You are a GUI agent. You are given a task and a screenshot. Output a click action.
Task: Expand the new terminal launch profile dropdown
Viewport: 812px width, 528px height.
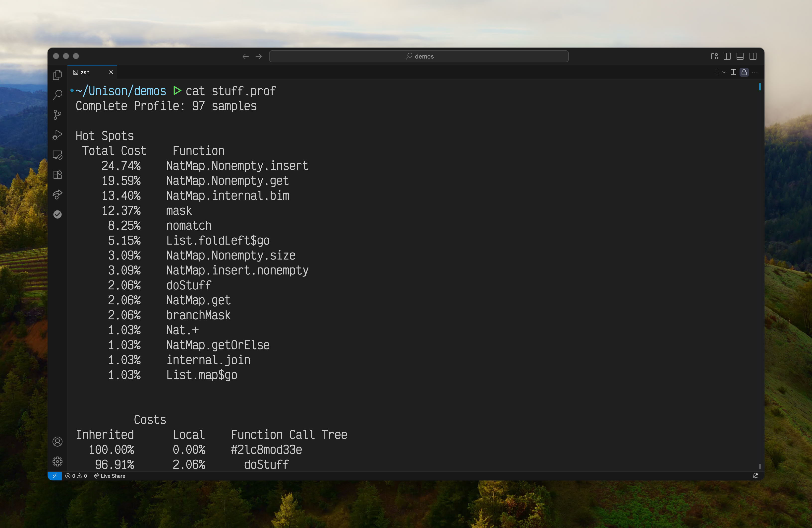[724, 72]
